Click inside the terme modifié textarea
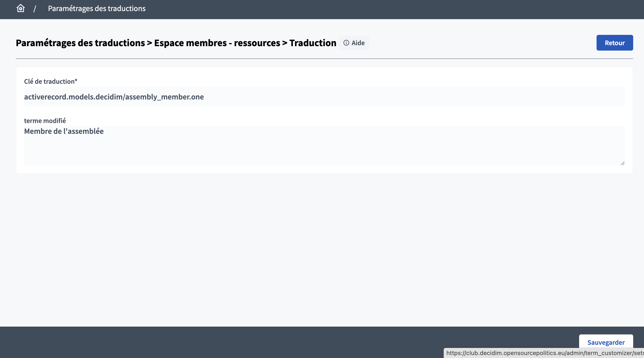Viewport: 644px width, 358px height. tap(324, 146)
